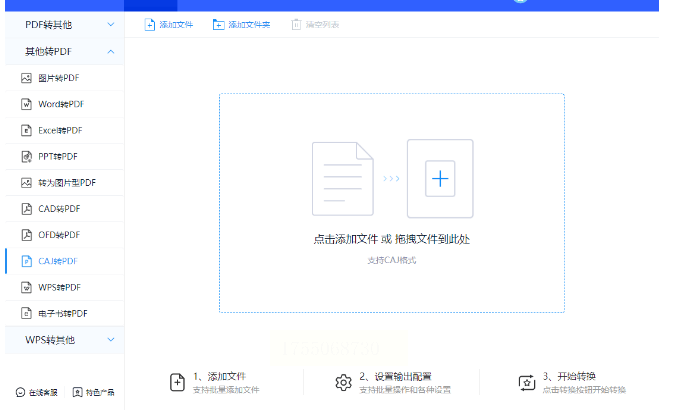
Task: Click the 1、添加文件 step heading
Action: [220, 376]
